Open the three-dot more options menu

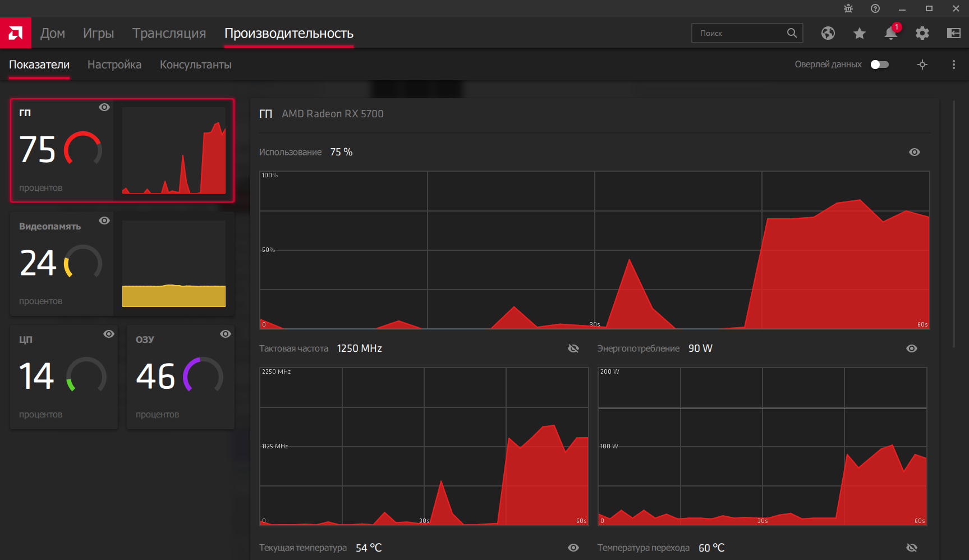(954, 65)
